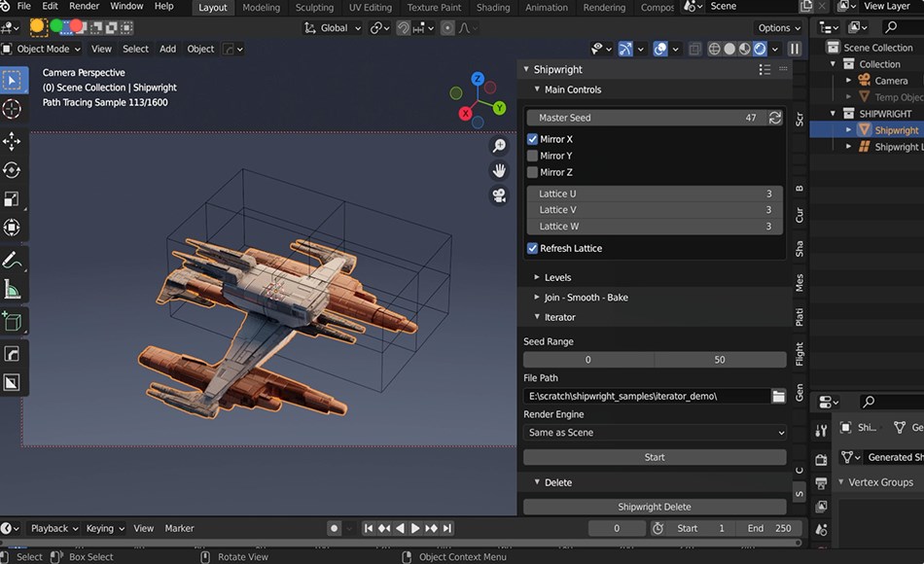Switch to the Shading workspace tab

point(493,7)
